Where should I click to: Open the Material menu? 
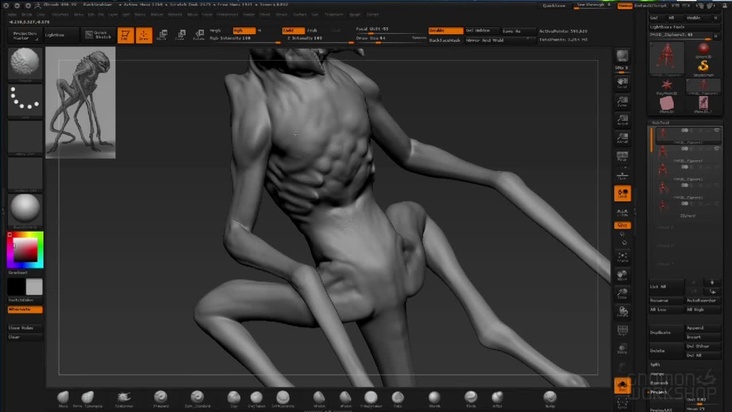175,14
